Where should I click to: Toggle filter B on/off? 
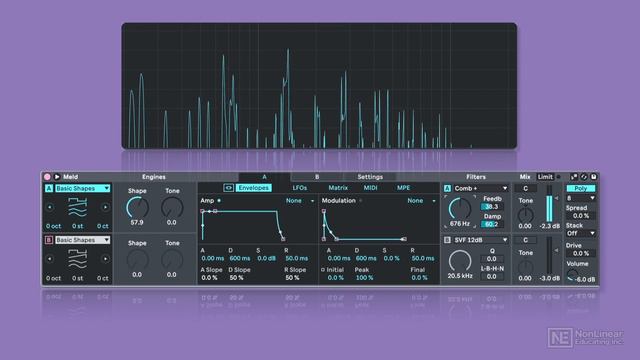(447, 240)
